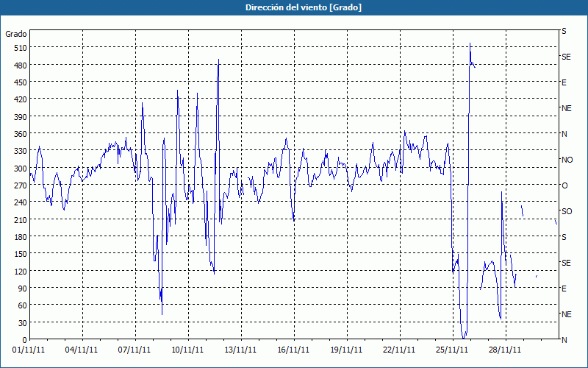588x368 pixels.
Task: Click the 30 y-axis label
Action: (23, 322)
